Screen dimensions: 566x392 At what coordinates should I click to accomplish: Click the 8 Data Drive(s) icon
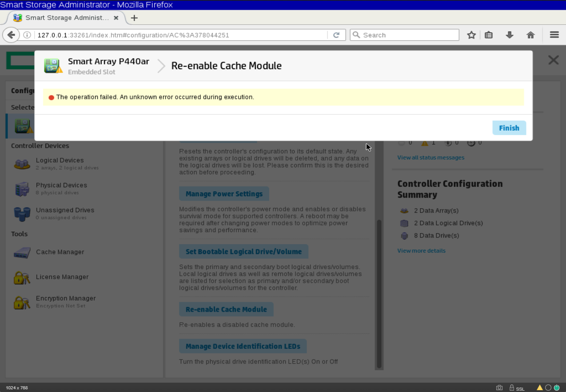[404, 236]
